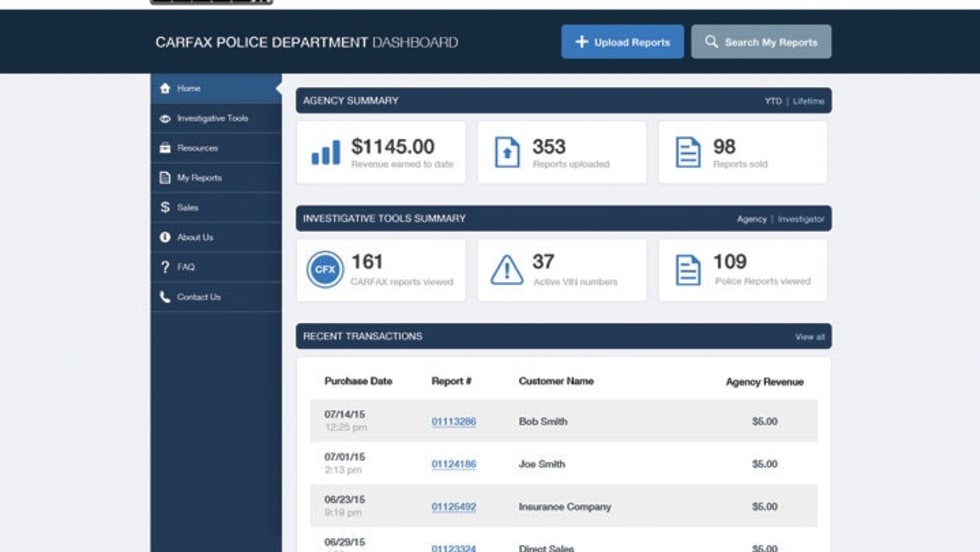The image size is (980, 552).
Task: Click the Home icon in sidebar
Action: [165, 89]
